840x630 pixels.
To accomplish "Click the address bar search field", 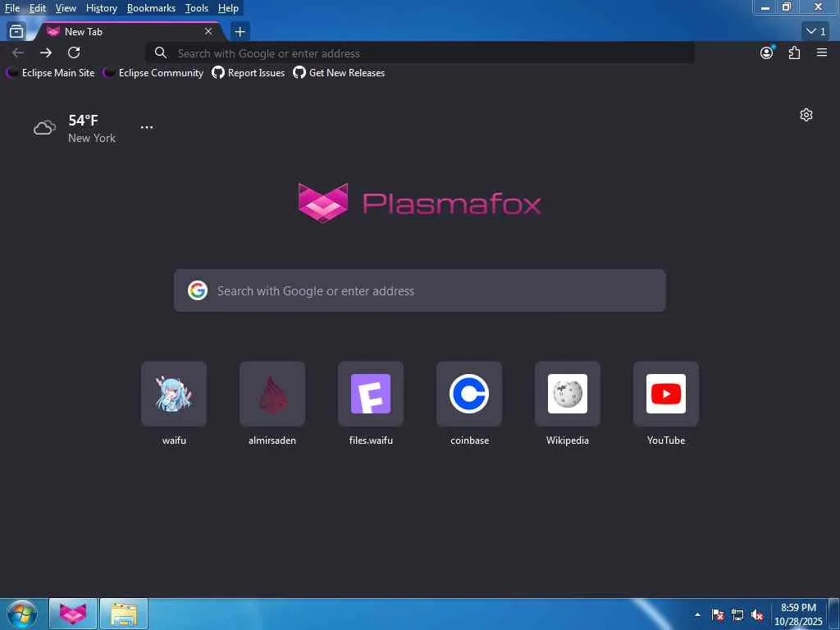I will click(x=421, y=53).
